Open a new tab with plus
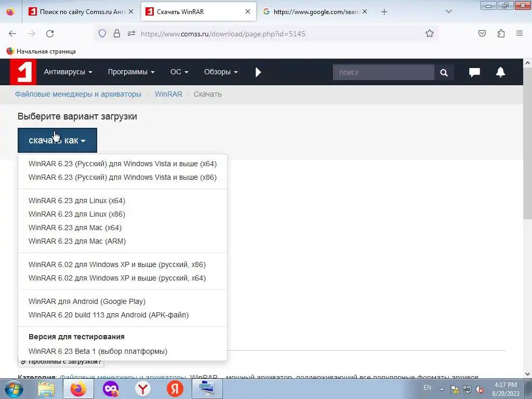Viewport: 532px width, 399px height. [x=384, y=12]
